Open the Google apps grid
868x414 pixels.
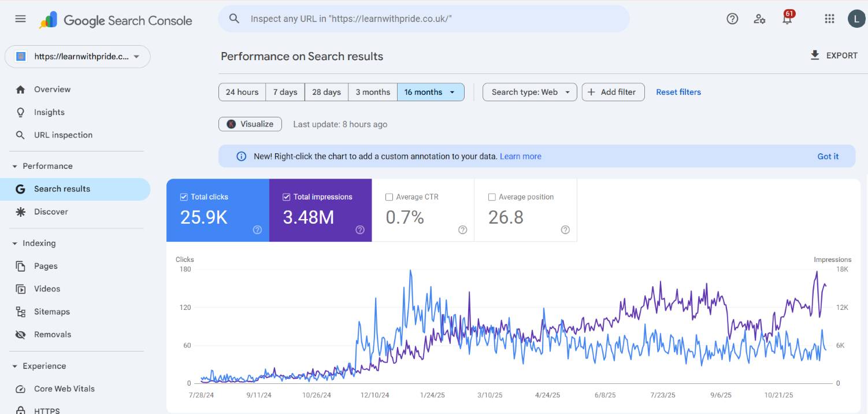[x=829, y=19]
